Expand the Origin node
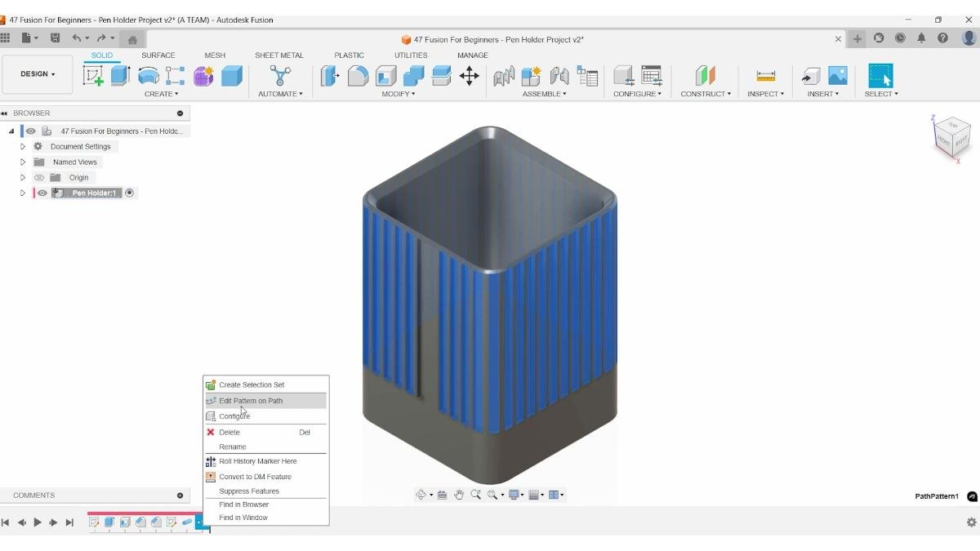The image size is (980, 551). (x=23, y=177)
